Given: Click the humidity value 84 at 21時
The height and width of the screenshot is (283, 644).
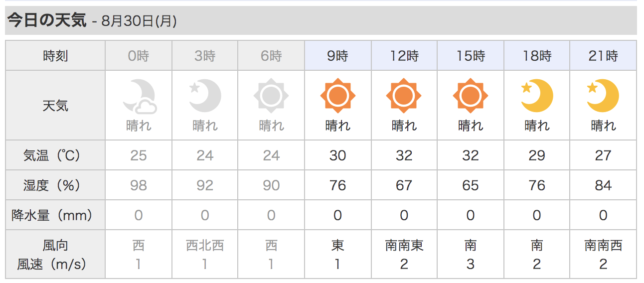Looking at the screenshot, I should point(603,185).
